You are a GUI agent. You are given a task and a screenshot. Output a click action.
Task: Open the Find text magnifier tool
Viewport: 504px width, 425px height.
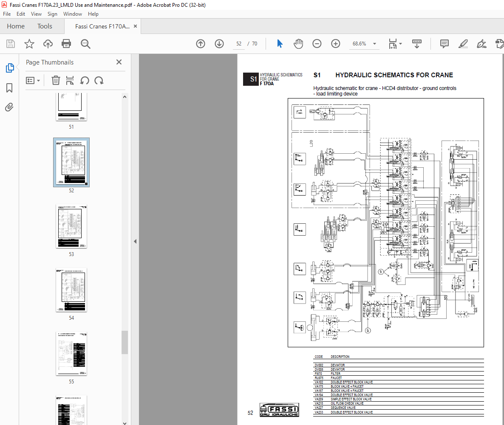point(85,44)
